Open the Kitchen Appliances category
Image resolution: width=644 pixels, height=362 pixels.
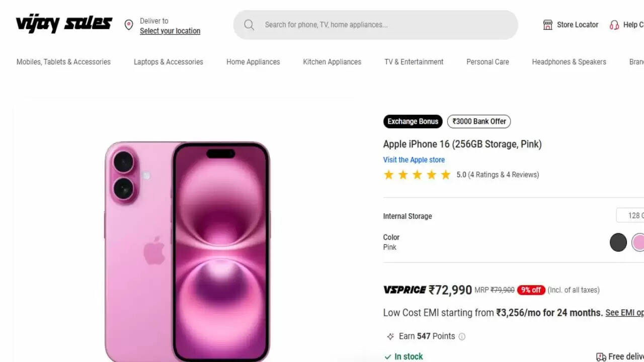(x=332, y=62)
